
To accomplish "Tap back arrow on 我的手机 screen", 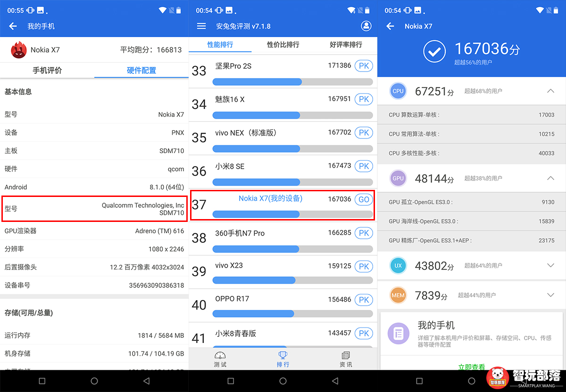I will [x=13, y=26].
